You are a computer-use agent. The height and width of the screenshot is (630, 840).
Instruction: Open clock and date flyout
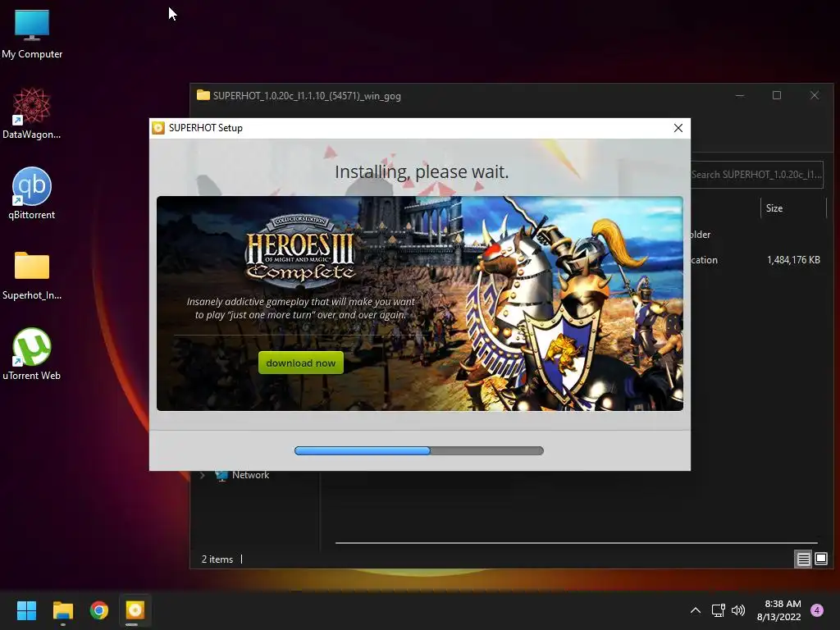pyautogui.click(x=779, y=610)
